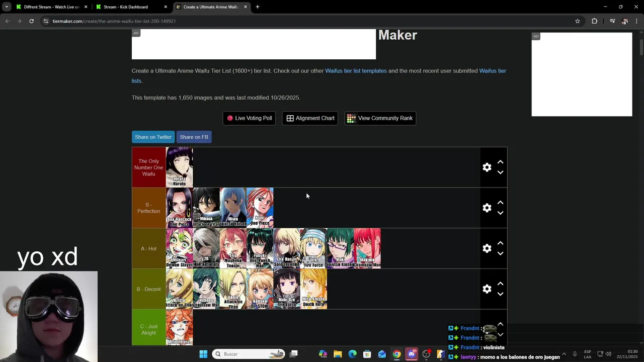Click the S - Perfection tier label
This screenshot has width=644, height=362.
(x=148, y=208)
